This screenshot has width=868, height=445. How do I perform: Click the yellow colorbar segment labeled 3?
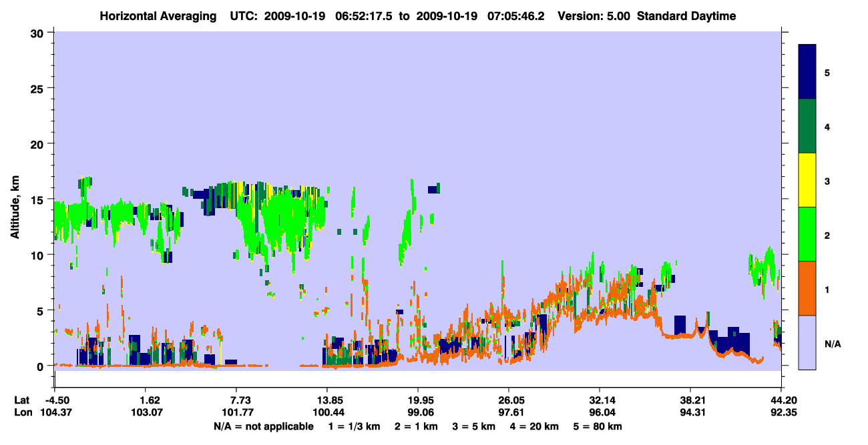pos(807,180)
